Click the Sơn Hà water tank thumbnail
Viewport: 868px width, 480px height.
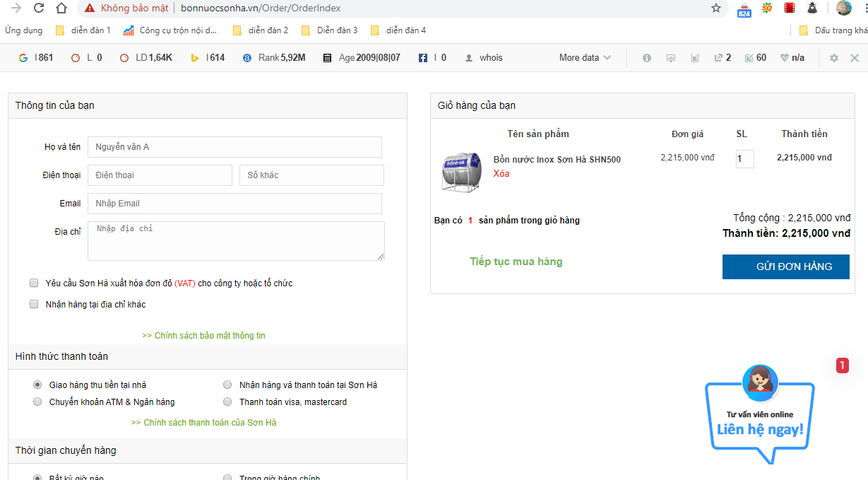click(x=461, y=171)
